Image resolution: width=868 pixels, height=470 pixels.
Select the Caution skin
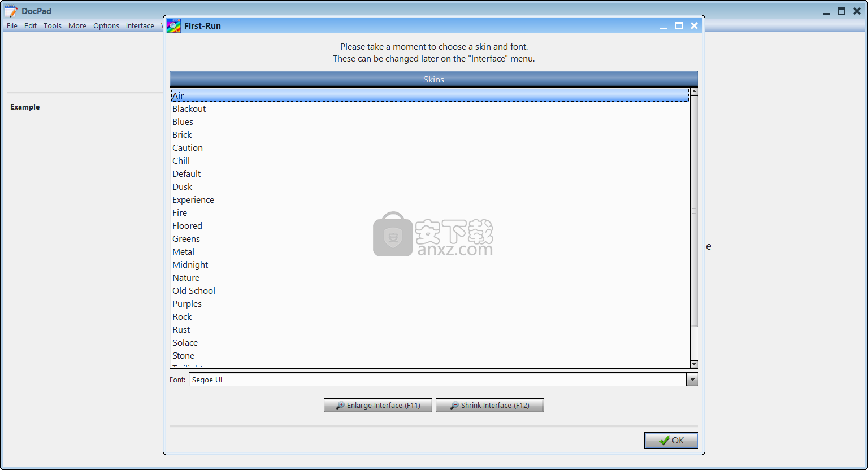tap(429, 147)
